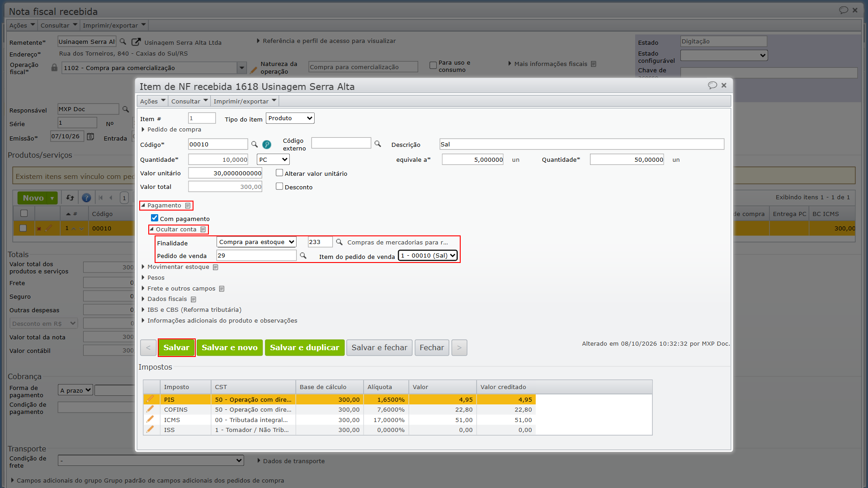This screenshot has width=868, height=488.
Task: Click the Salvar e fechar button
Action: 379,348
